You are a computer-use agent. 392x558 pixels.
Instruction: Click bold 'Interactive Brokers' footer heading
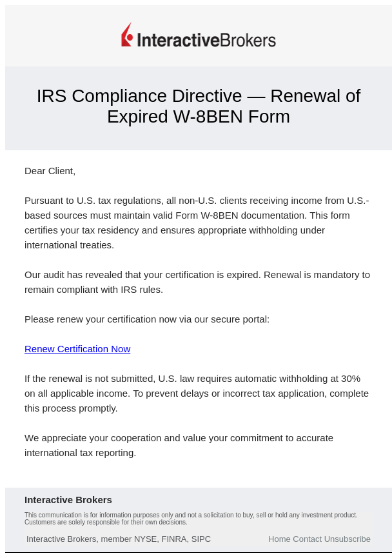68,500
